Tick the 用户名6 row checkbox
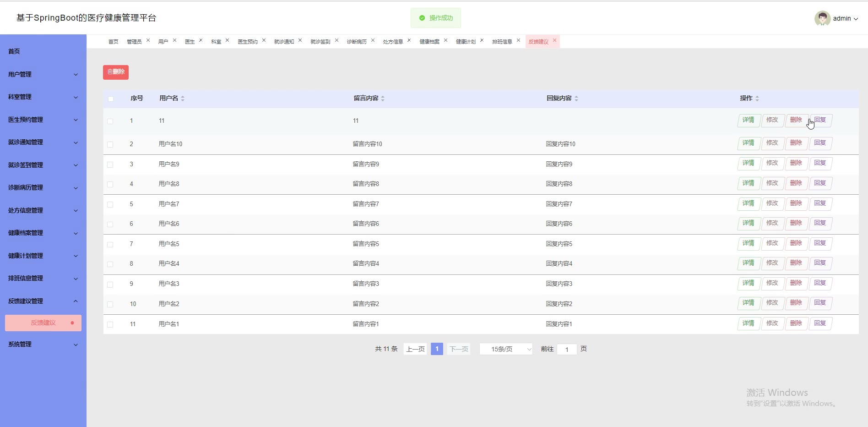Screen dimensions: 868x427 tap(110, 224)
